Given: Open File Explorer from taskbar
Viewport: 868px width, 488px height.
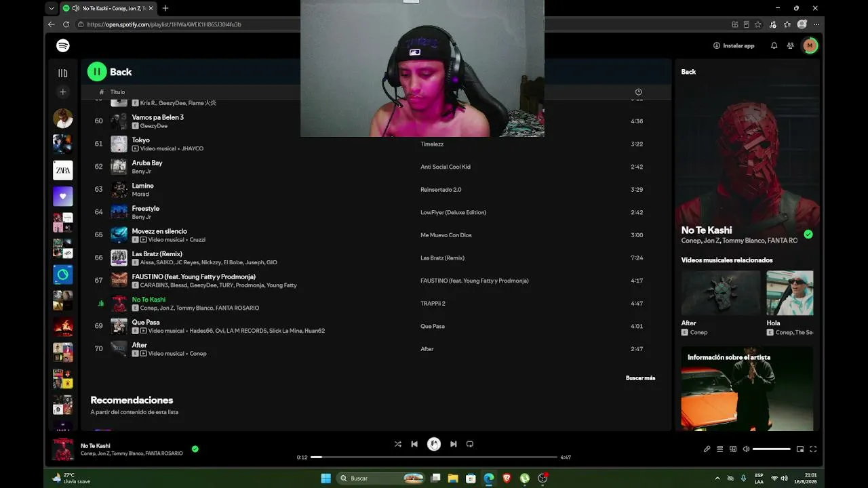Looking at the screenshot, I should (453, 479).
